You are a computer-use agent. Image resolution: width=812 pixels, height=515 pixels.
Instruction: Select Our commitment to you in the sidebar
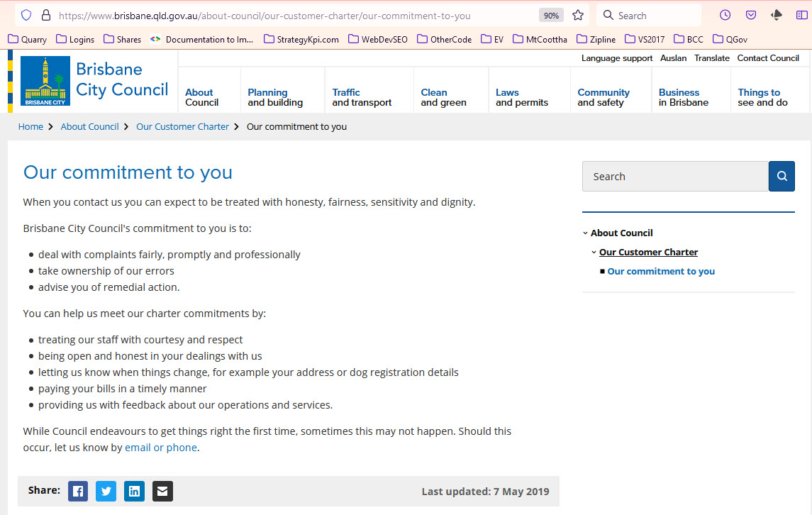[661, 272]
